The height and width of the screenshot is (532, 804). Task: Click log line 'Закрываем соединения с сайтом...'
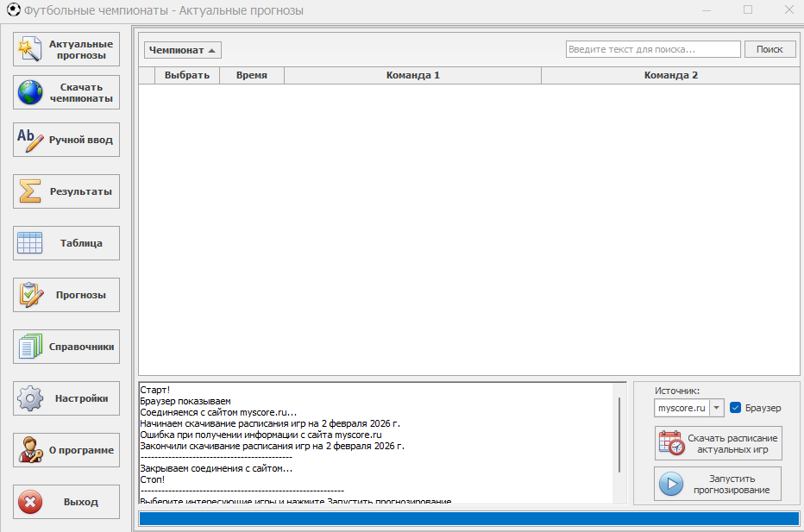point(217,468)
